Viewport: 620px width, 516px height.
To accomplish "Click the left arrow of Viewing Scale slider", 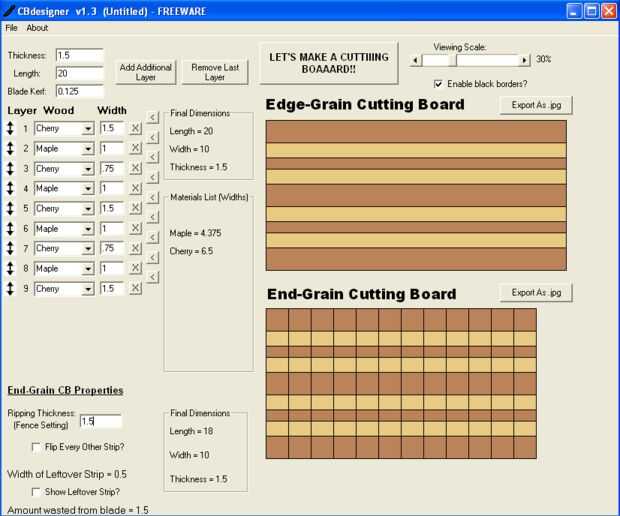I will pyautogui.click(x=415, y=60).
